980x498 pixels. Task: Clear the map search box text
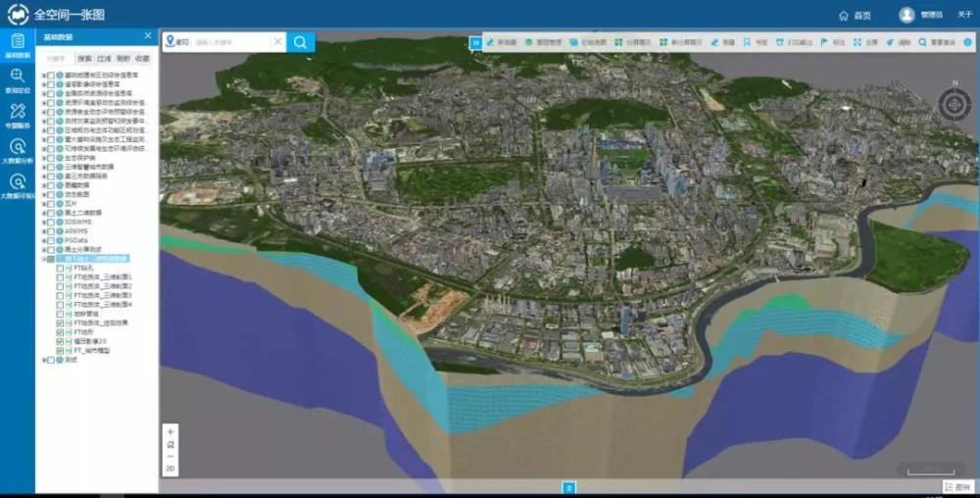point(278,42)
